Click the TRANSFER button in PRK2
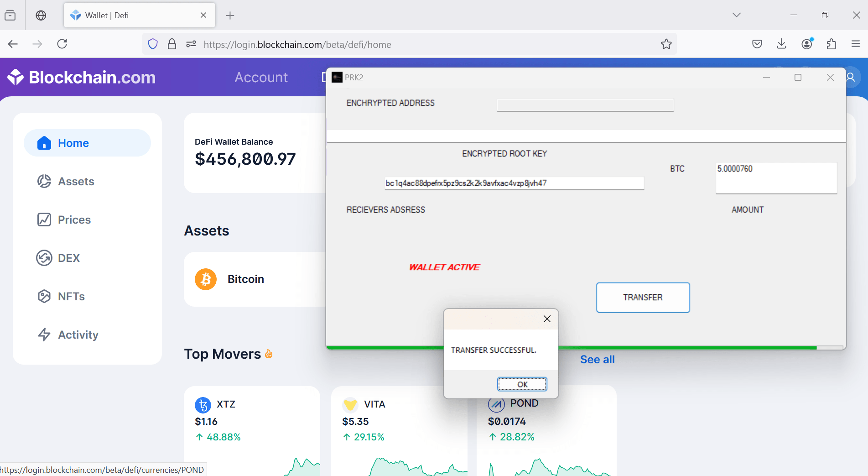The height and width of the screenshot is (476, 868). pyautogui.click(x=643, y=298)
